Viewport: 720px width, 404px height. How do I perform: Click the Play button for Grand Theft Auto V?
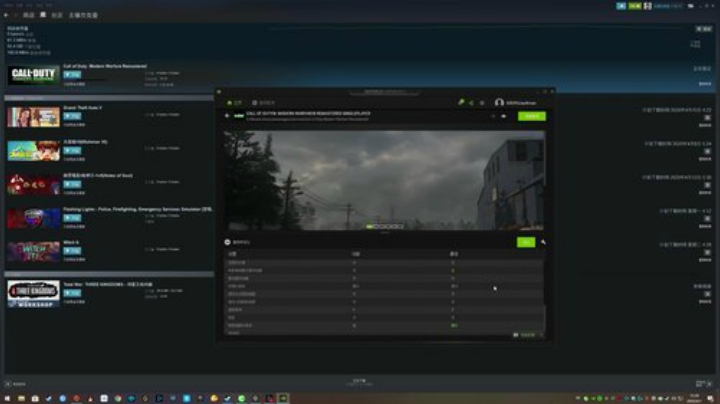[72, 116]
